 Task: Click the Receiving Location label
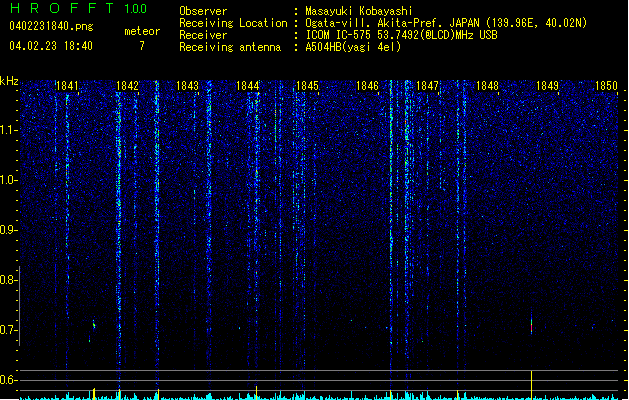(233, 23)
